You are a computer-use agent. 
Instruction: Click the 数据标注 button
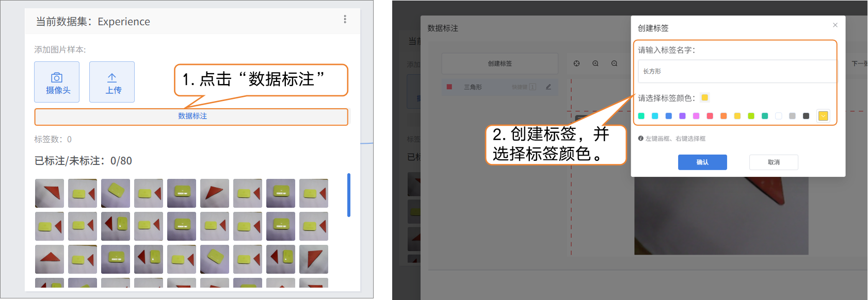pos(192,116)
